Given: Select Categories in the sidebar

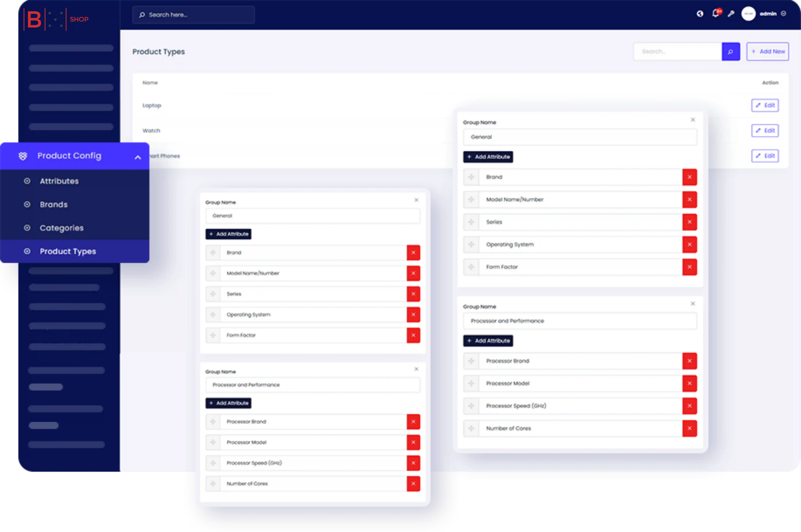Looking at the screenshot, I should coord(61,228).
